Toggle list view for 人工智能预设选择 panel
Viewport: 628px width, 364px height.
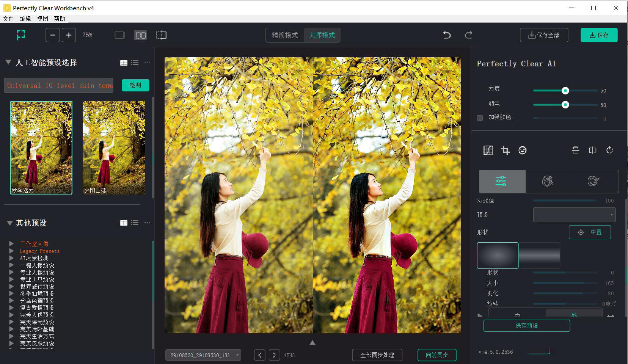135,63
